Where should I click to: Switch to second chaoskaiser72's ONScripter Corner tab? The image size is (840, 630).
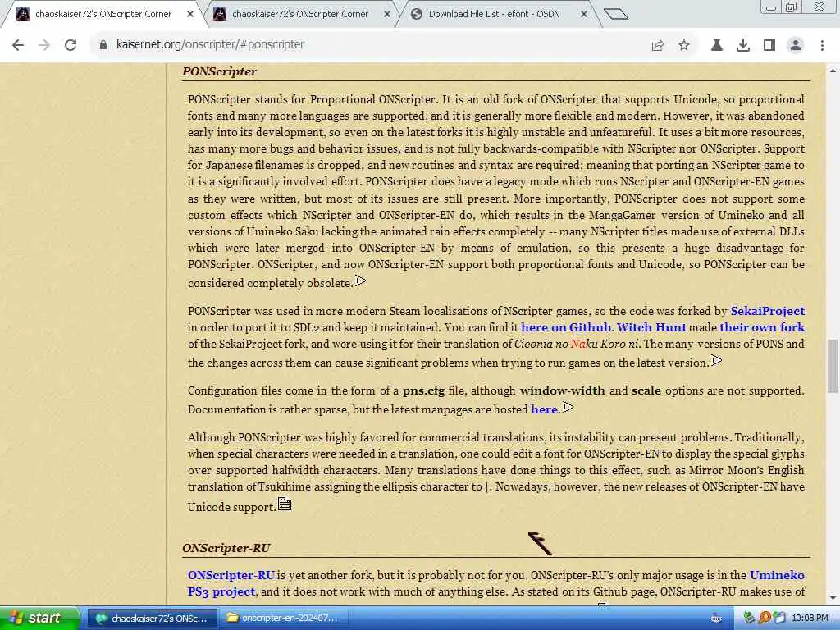(x=300, y=15)
